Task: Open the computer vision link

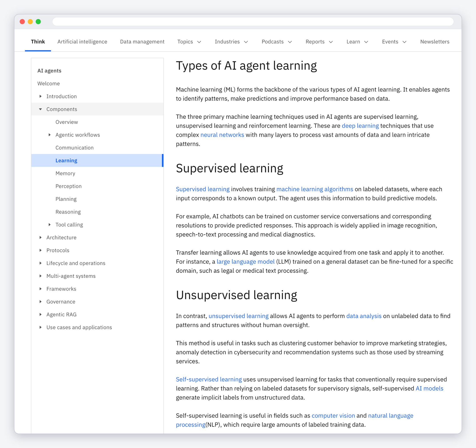Action: point(333,416)
